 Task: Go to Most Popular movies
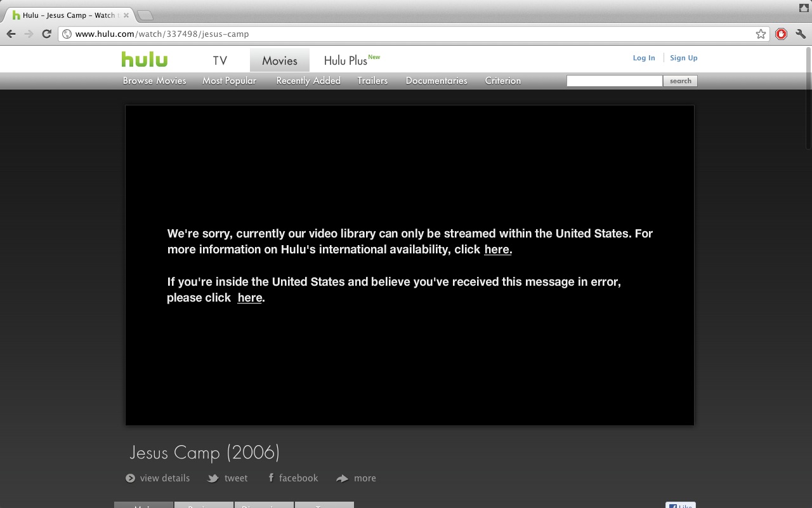229,81
